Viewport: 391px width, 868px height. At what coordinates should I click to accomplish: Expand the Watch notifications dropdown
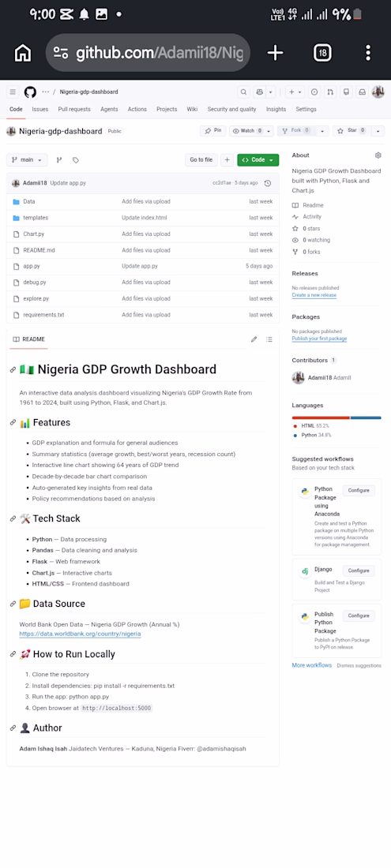pos(269,131)
